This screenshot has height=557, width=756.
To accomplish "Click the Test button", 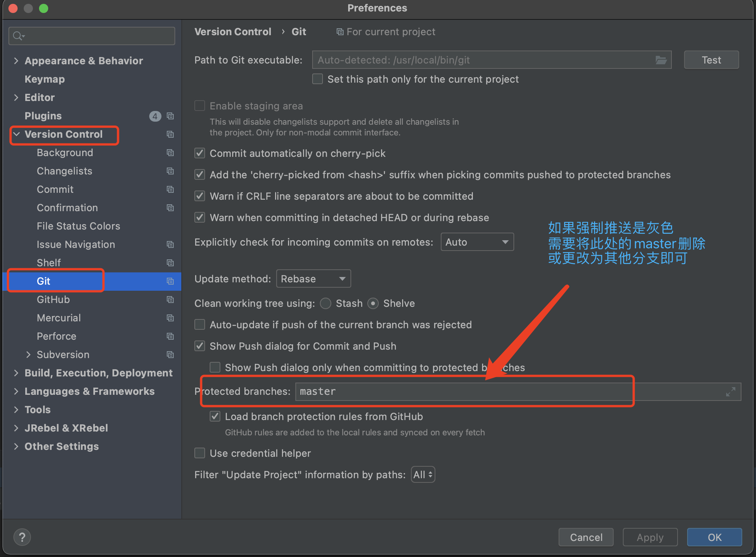I will tap(711, 60).
